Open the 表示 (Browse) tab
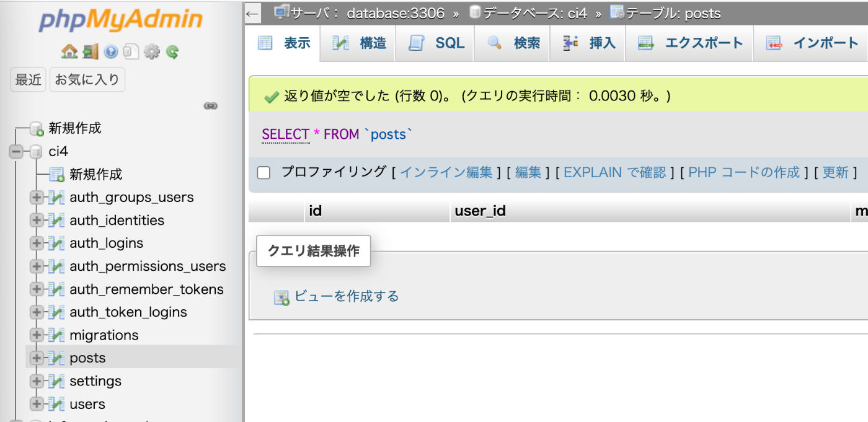 pos(284,43)
